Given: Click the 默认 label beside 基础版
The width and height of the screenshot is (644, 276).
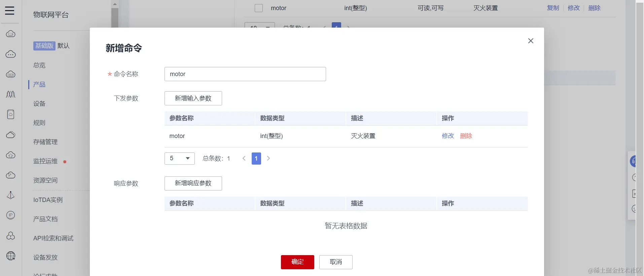Looking at the screenshot, I should 63,46.
